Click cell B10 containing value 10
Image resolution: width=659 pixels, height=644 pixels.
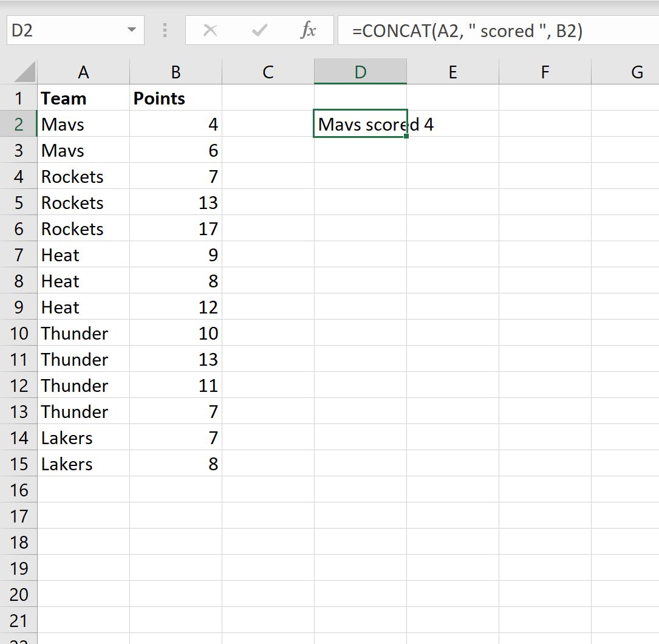(x=176, y=333)
